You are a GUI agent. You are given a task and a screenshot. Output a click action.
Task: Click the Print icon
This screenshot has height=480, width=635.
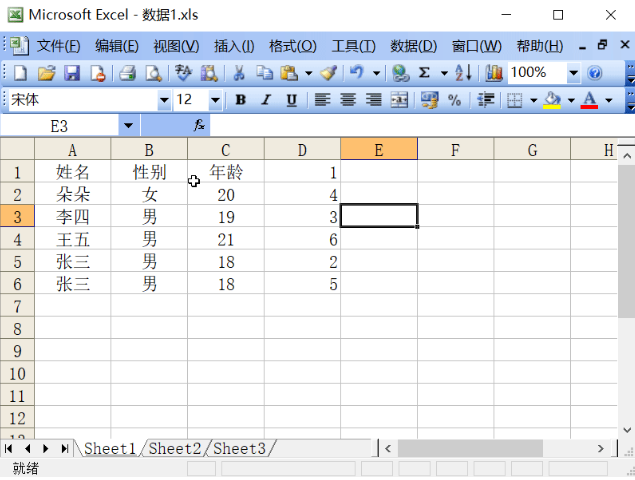(x=127, y=73)
